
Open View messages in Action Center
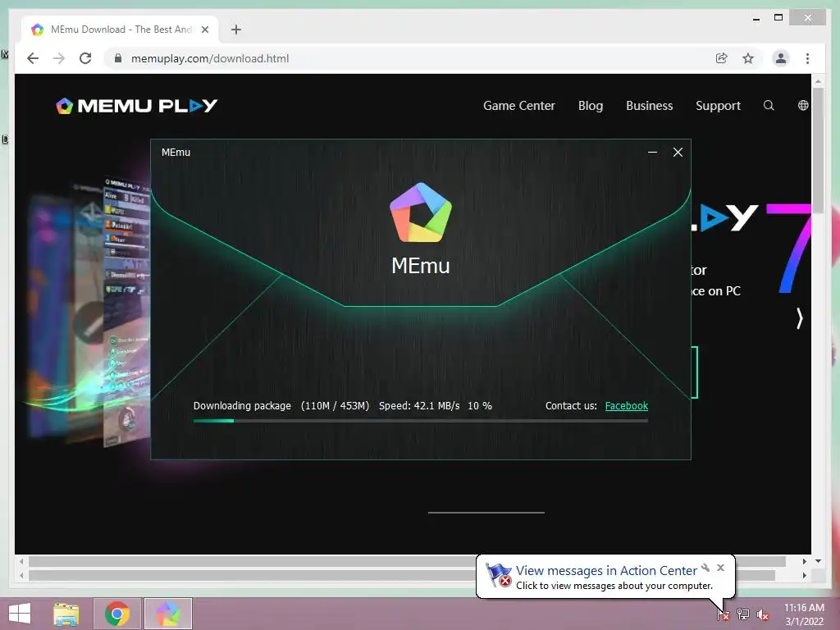click(x=606, y=571)
